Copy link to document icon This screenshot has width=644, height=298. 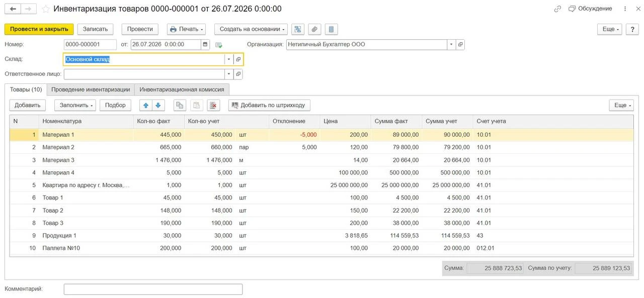click(x=557, y=9)
